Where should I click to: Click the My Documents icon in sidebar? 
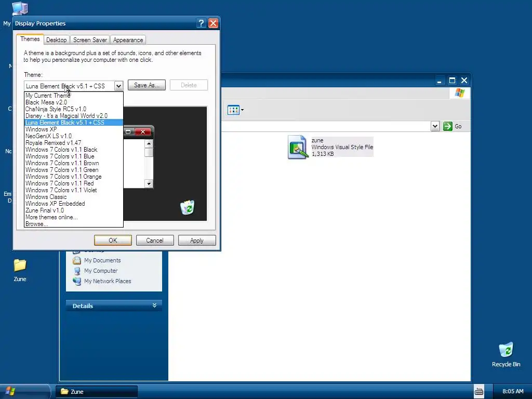[77, 260]
